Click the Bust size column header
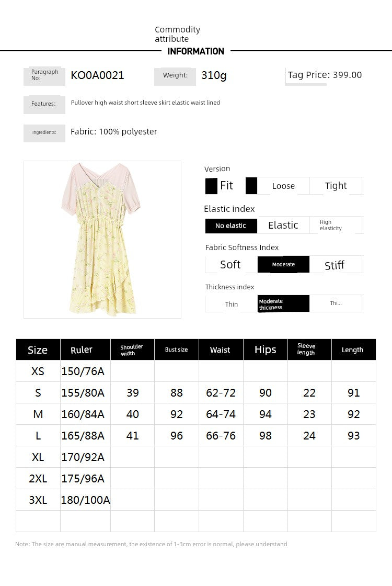Viewport: 392px width, 586px height. tap(176, 350)
